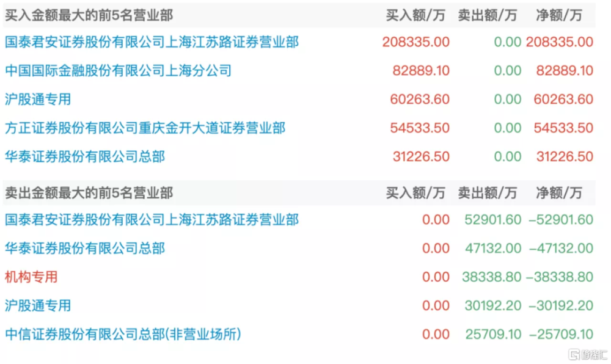Click the 卖出金额最大的前5名营业部 header
This screenshot has width=611, height=364.
click(x=89, y=193)
